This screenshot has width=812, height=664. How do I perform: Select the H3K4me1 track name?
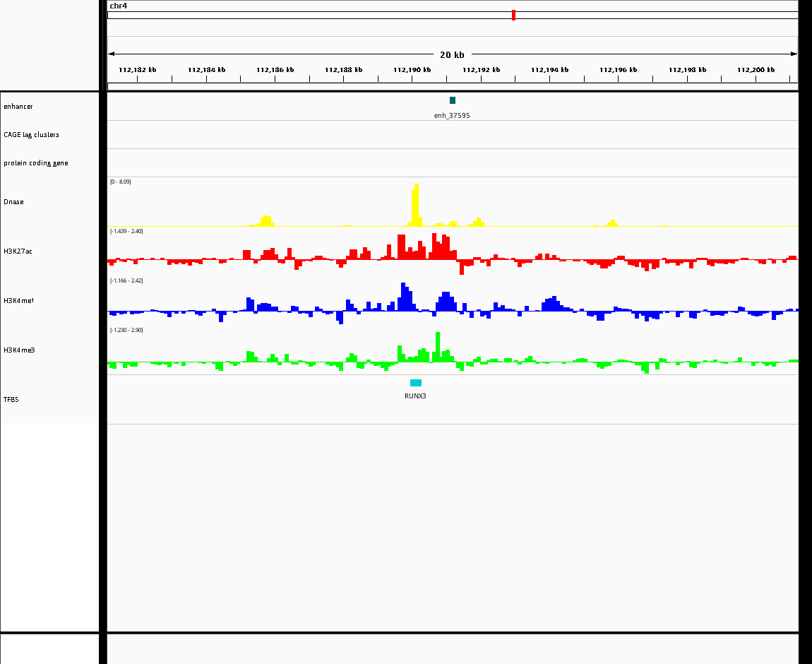click(x=18, y=300)
